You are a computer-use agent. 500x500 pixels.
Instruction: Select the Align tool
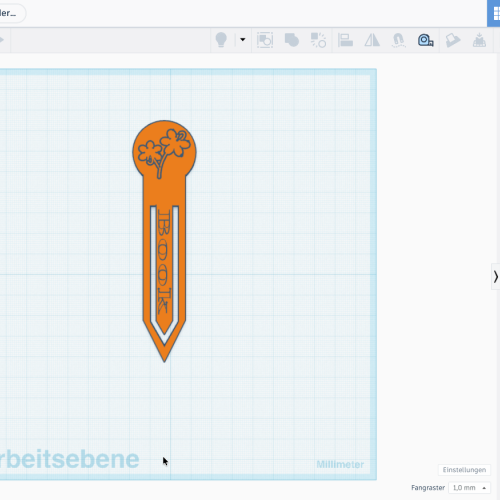[x=345, y=40]
